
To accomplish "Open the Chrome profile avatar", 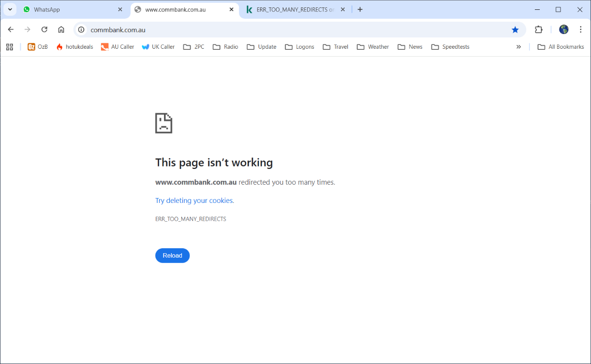I will tap(564, 30).
